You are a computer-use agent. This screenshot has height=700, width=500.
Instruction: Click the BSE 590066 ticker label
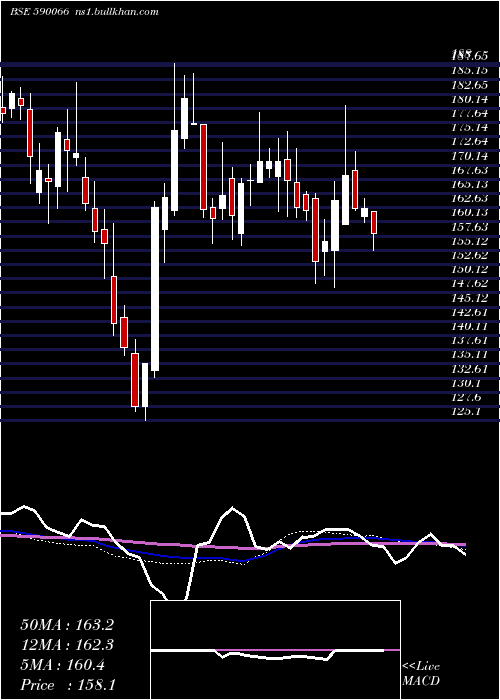tap(40, 12)
